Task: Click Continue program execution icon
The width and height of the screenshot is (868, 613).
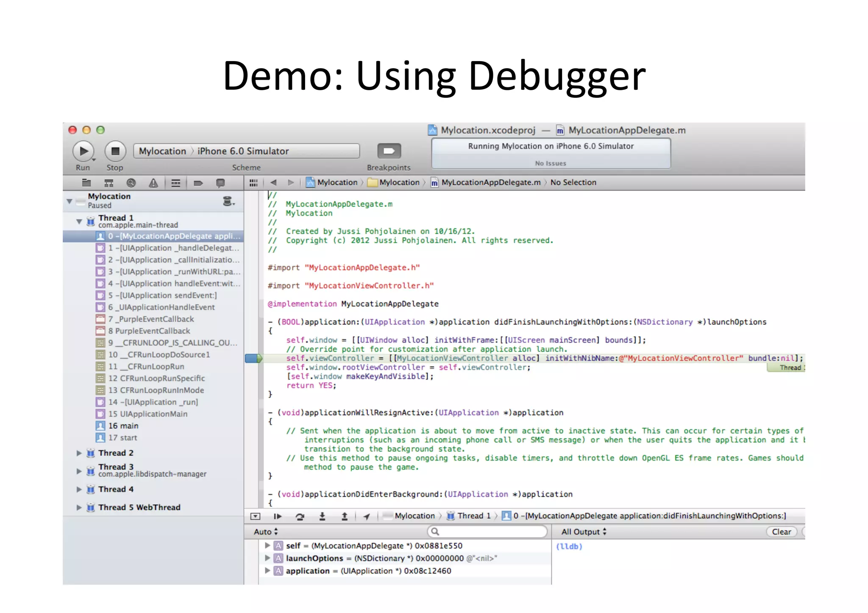Action: [278, 516]
